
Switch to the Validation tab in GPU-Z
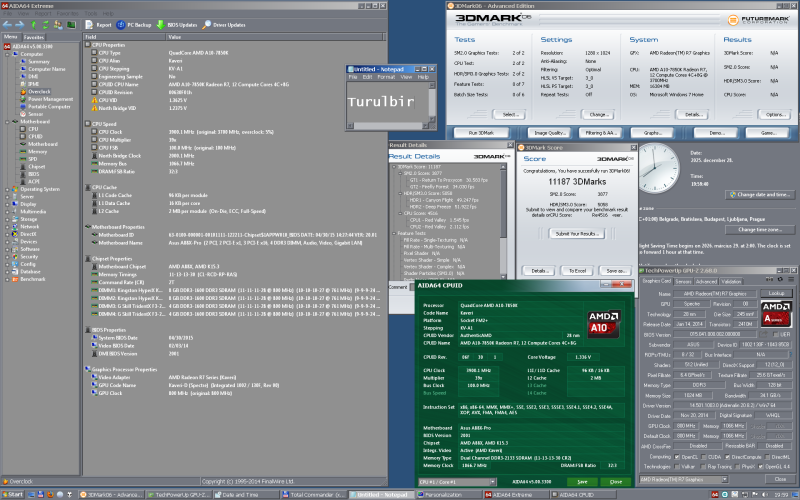[x=731, y=281]
